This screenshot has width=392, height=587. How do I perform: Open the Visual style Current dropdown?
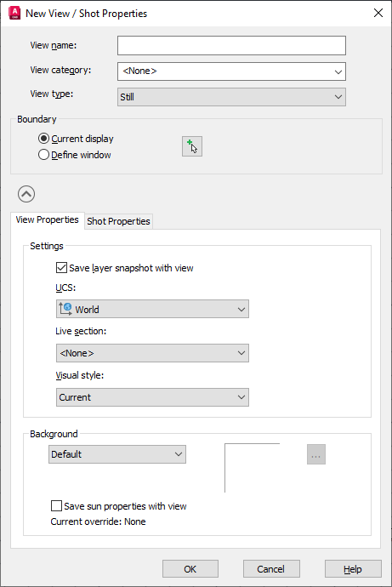[x=152, y=397]
